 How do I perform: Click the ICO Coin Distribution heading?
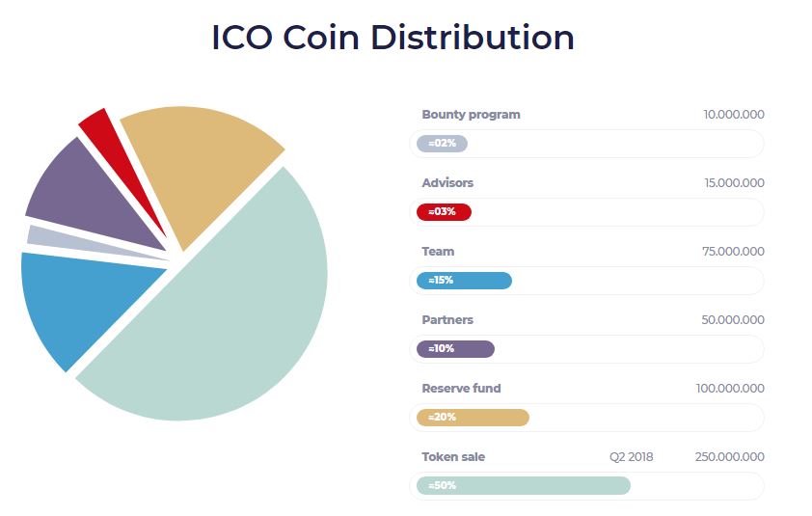click(393, 38)
